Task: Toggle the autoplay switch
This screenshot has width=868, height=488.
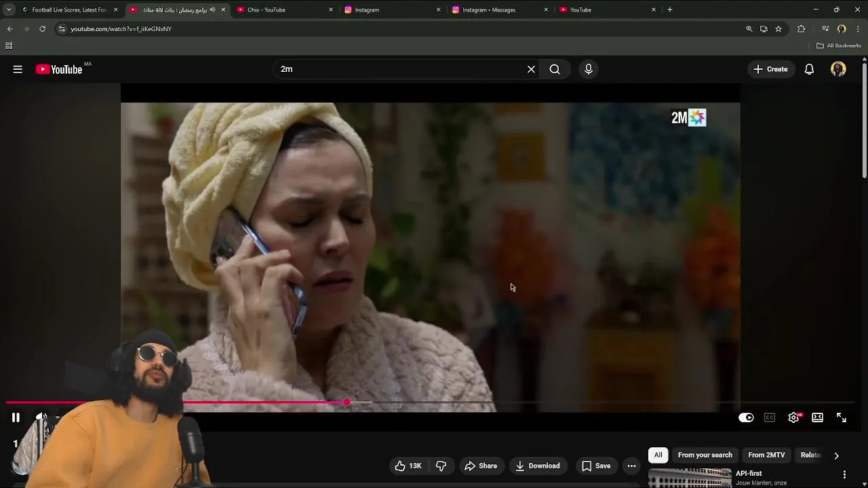Action: (x=746, y=418)
